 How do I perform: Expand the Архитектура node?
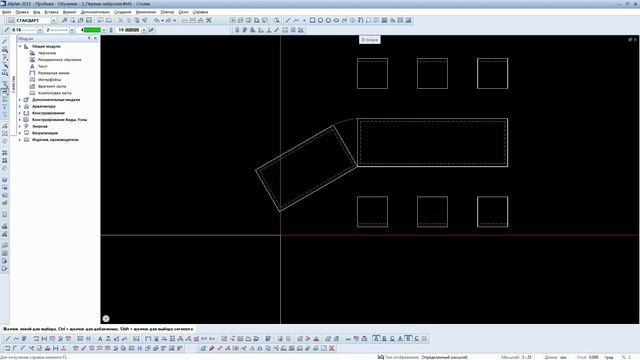(20, 106)
